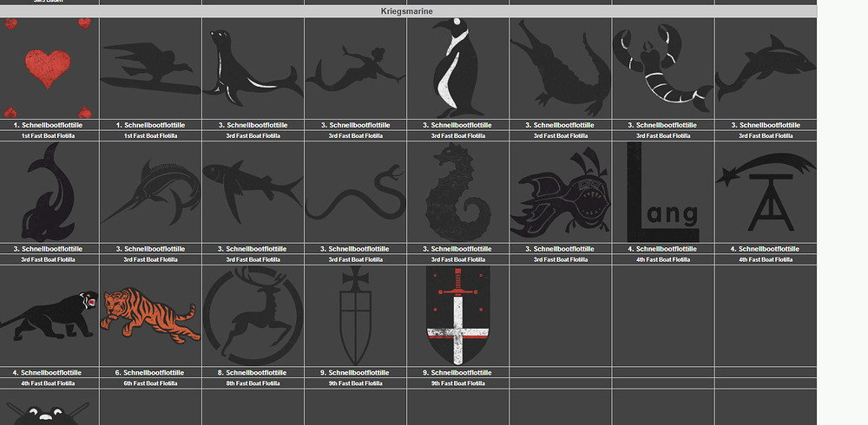Click the flying fish emblem
The image size is (868, 425).
tap(253, 192)
